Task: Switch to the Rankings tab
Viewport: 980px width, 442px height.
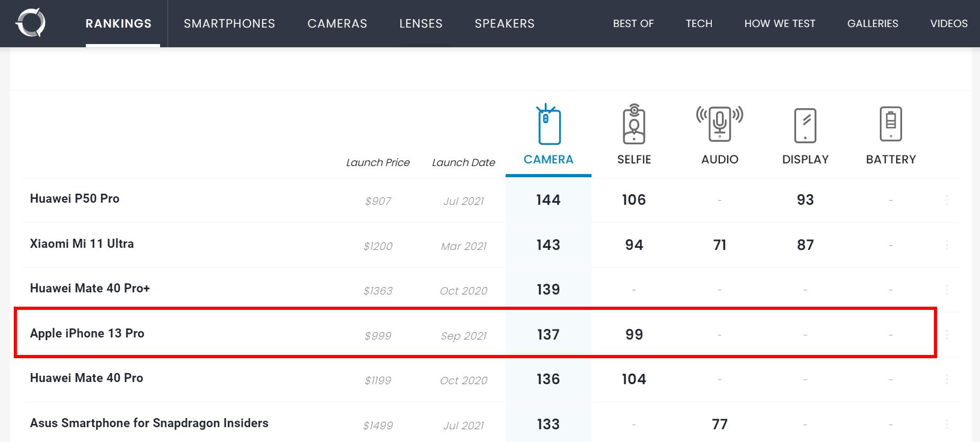Action: coord(119,23)
